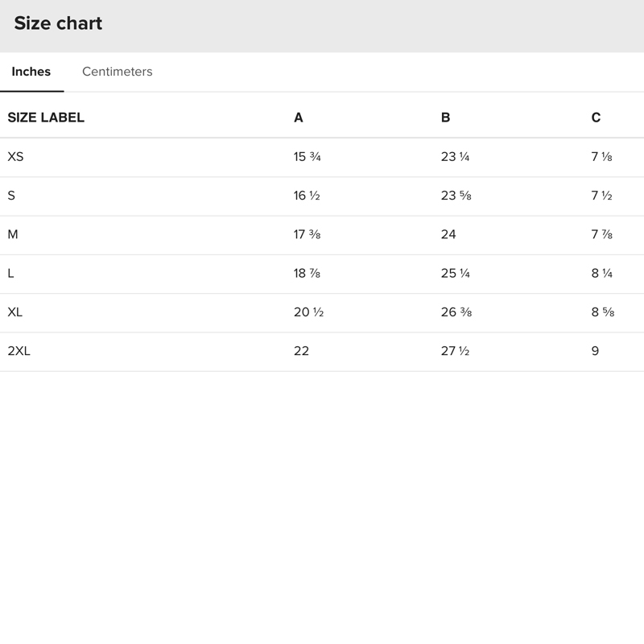
Task: Select the XL size row label
Action: [x=15, y=312]
